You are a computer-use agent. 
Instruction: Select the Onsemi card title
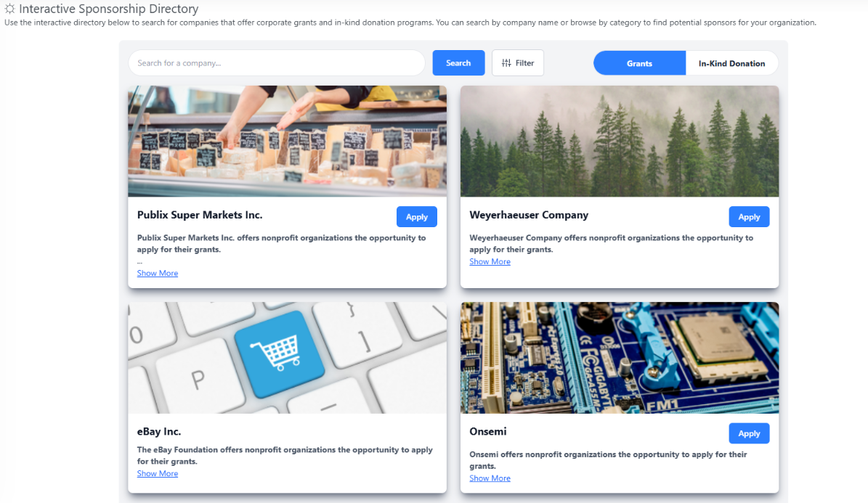[x=487, y=432]
